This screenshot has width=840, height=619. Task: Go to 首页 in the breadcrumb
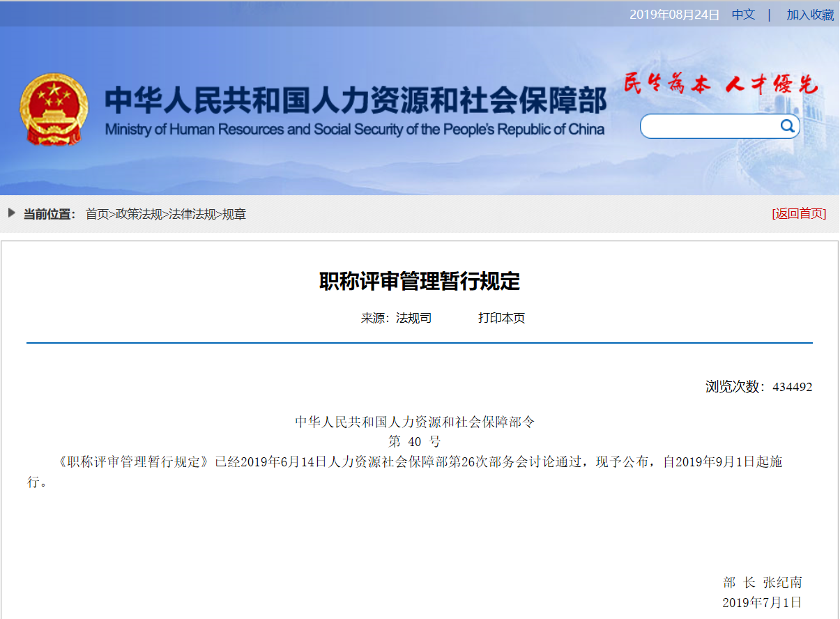point(97,214)
